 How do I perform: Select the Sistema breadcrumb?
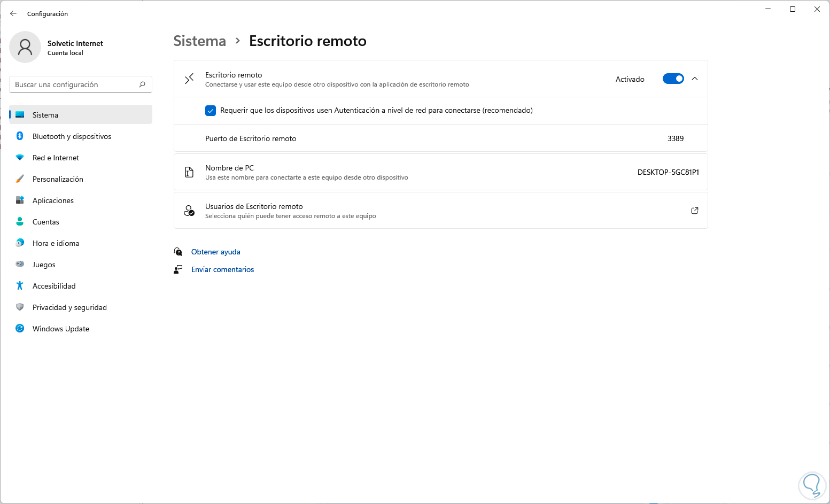(x=199, y=41)
